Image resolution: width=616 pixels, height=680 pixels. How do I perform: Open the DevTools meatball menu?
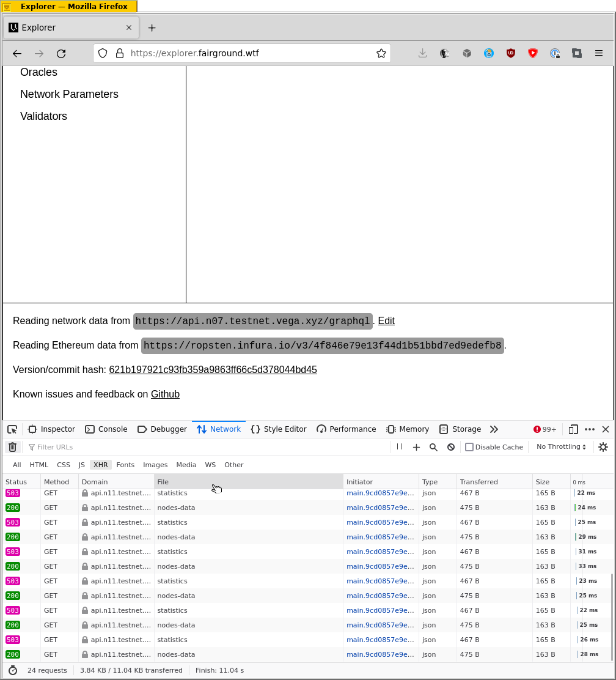pyautogui.click(x=589, y=429)
